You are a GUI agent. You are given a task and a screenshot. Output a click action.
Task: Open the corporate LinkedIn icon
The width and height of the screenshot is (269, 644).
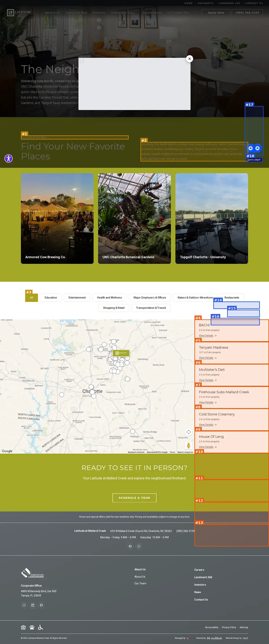click(x=33, y=605)
